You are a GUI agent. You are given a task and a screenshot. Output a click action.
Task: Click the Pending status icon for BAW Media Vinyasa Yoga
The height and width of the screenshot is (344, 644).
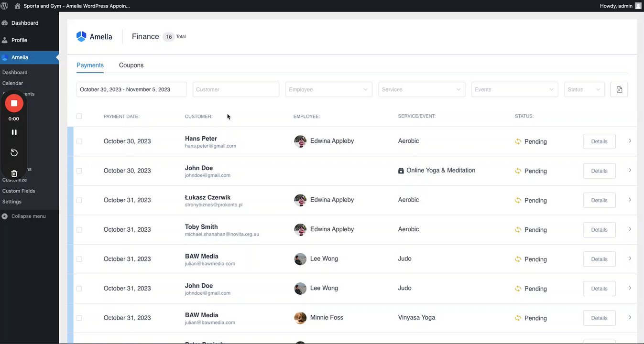tap(518, 318)
